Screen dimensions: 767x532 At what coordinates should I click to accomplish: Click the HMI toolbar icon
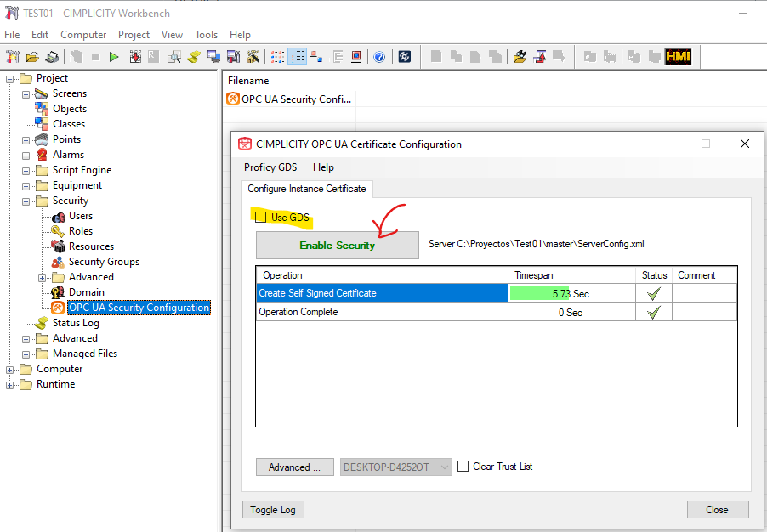point(678,56)
